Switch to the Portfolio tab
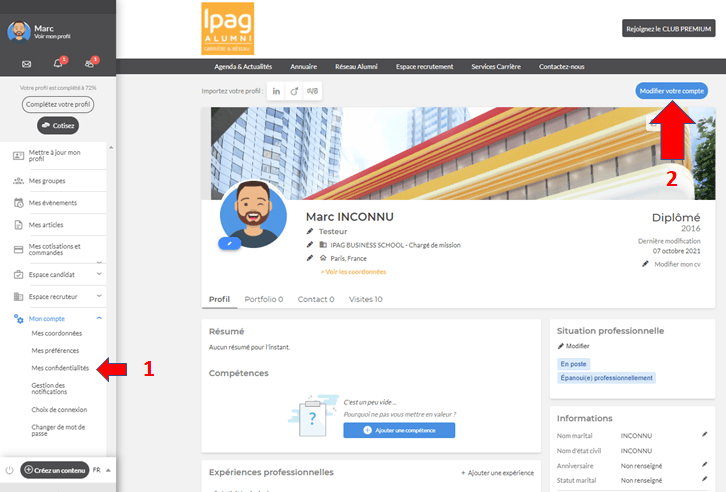This screenshot has width=726, height=492. (x=263, y=299)
